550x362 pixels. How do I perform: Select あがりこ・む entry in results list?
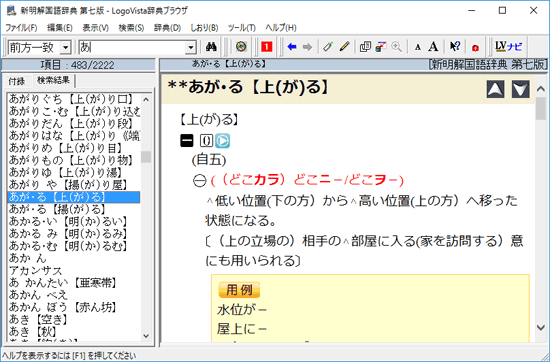click(x=74, y=112)
